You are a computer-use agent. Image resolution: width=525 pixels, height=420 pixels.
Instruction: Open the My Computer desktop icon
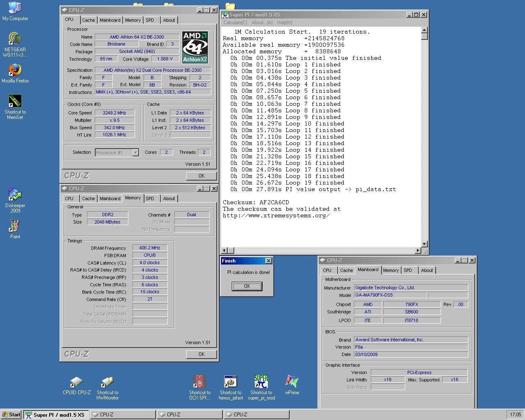click(15, 11)
